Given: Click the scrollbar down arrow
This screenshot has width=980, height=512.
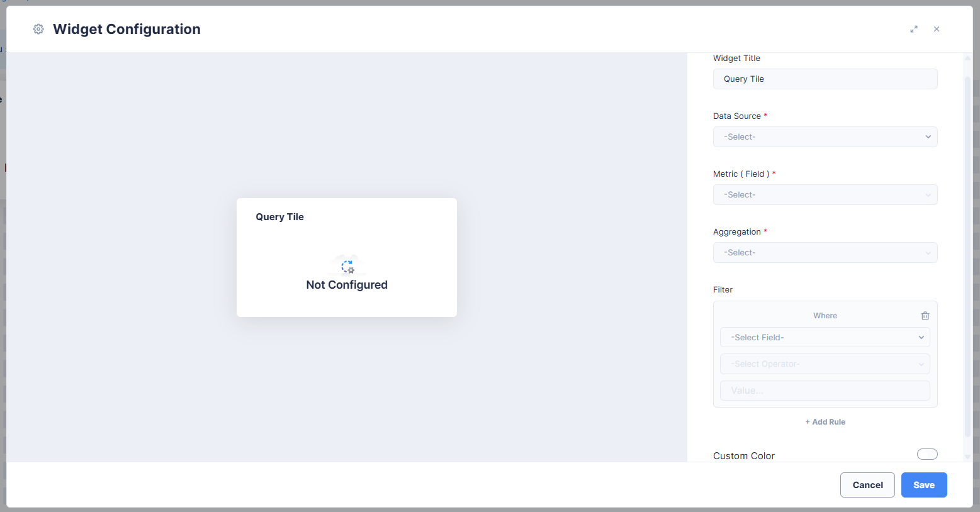Looking at the screenshot, I should [968, 457].
